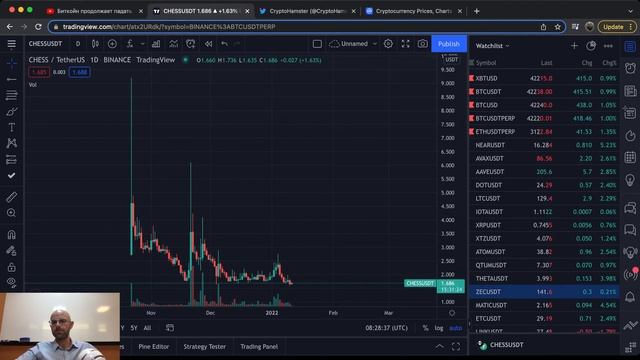
Task: Open the chart patterns tool
Action: [11, 143]
